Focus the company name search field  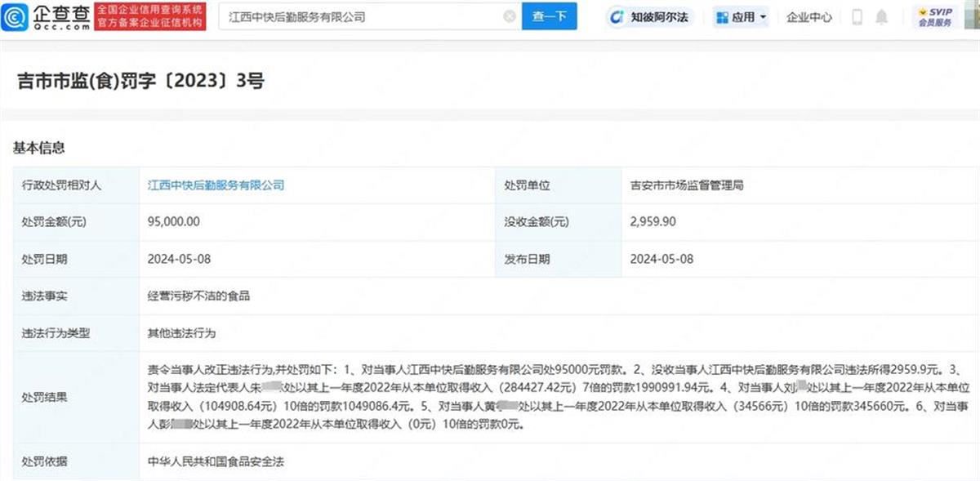coord(359,16)
